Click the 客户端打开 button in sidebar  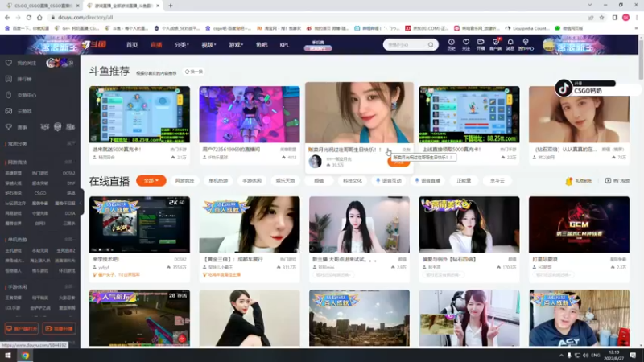[22, 328]
